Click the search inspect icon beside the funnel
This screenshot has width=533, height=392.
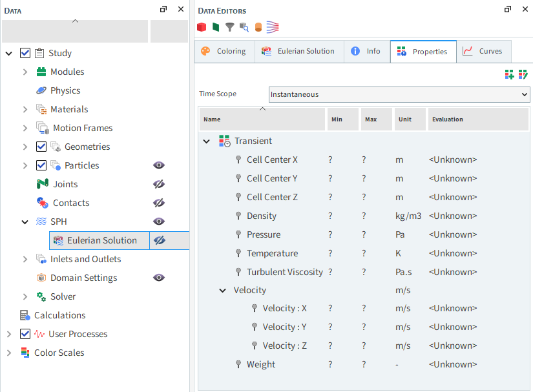(244, 27)
